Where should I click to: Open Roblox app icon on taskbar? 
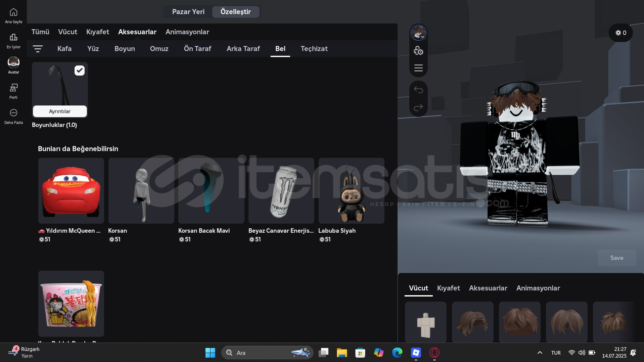point(416,353)
